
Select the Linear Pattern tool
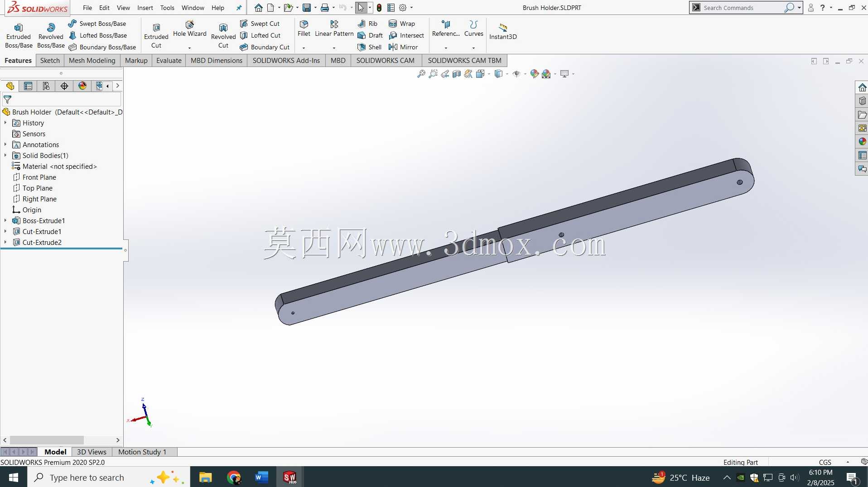[x=334, y=29]
